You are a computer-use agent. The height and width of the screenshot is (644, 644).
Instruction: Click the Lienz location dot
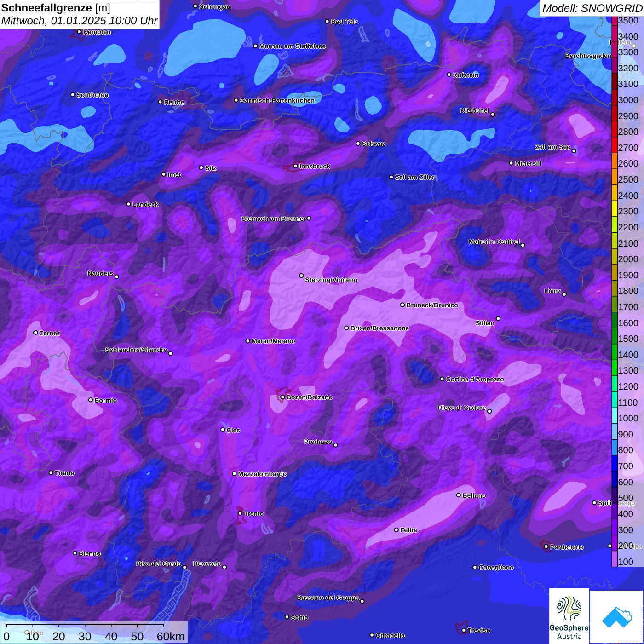pos(564,294)
